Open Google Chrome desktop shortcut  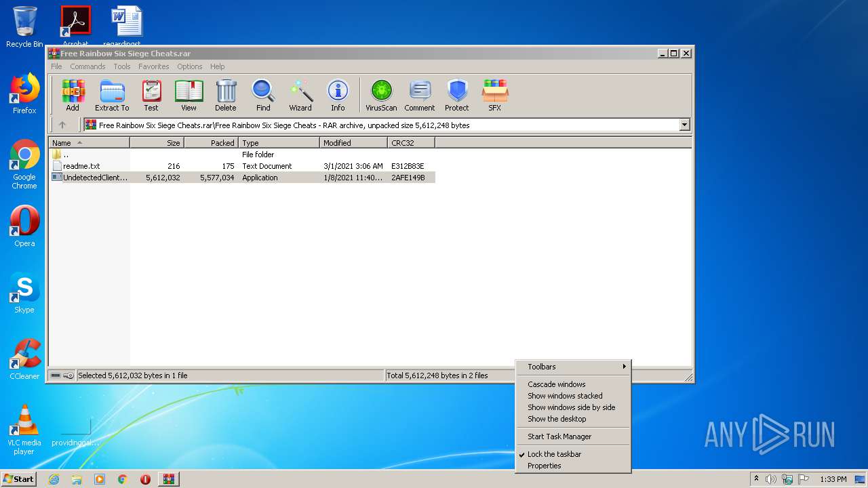24,165
